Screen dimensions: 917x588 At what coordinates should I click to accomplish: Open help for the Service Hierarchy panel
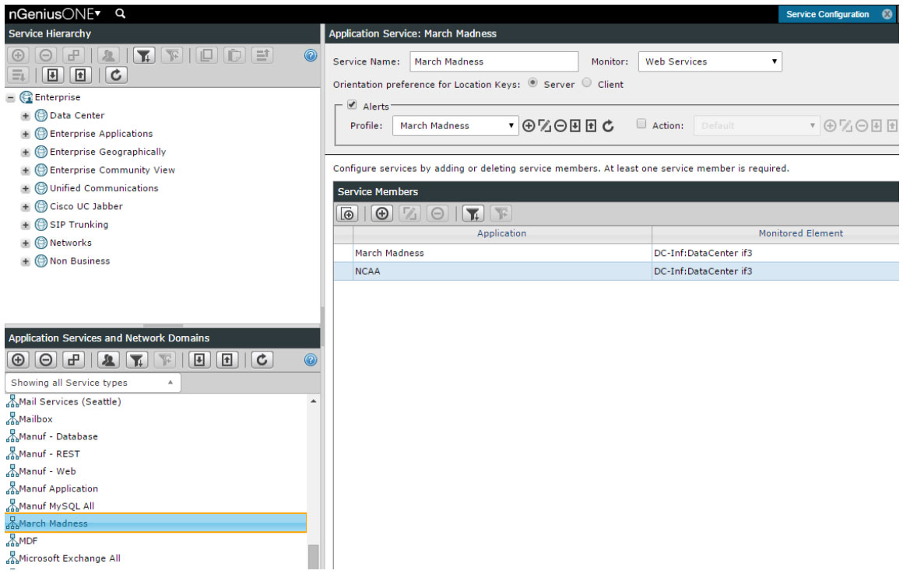pos(311,55)
